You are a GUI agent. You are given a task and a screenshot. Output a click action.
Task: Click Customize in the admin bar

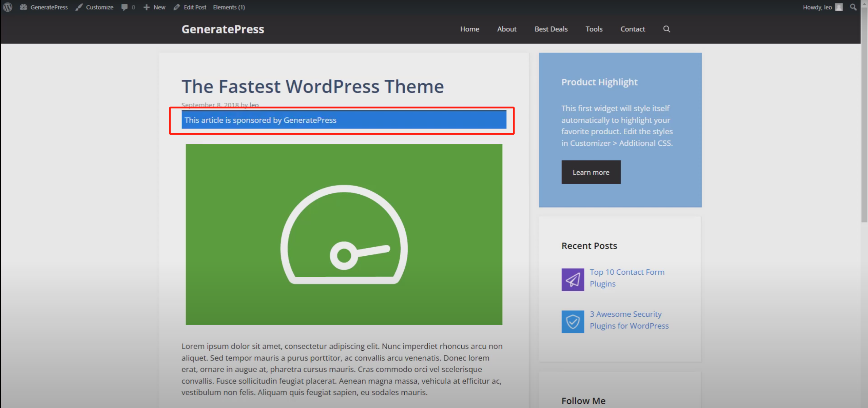pos(99,7)
